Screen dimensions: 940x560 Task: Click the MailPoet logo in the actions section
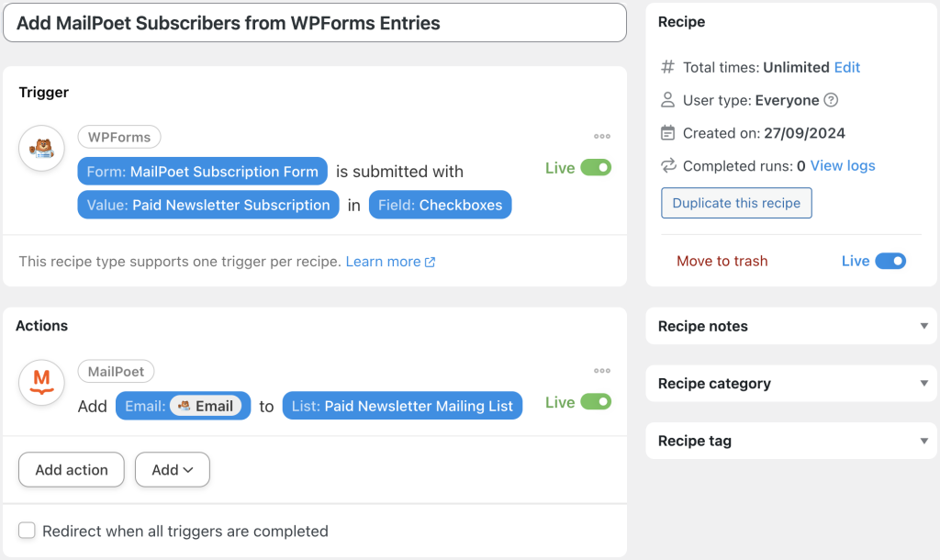(x=40, y=383)
